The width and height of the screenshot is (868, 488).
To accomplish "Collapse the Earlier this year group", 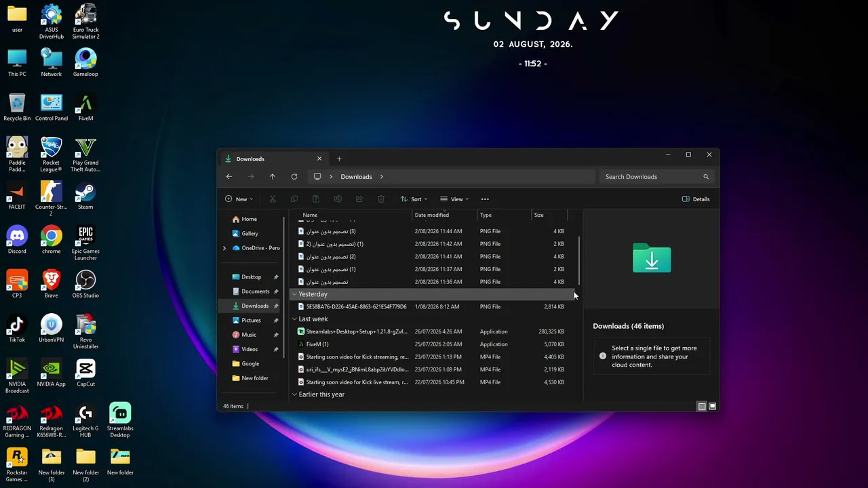I will 294,394.
